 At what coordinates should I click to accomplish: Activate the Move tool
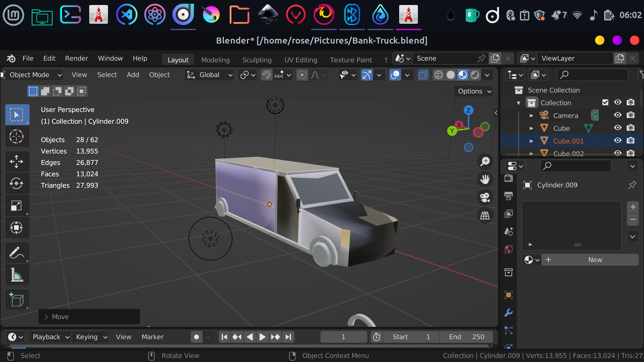(x=16, y=162)
